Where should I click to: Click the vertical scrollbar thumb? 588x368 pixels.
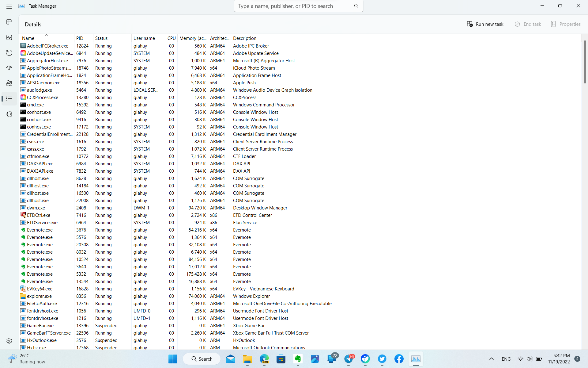(x=585, y=62)
